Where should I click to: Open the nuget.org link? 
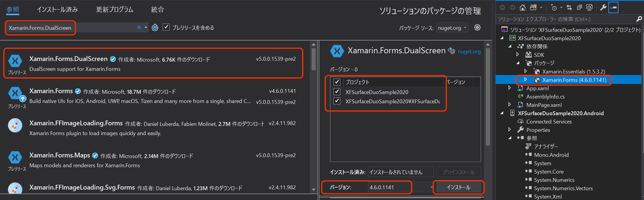click(x=470, y=52)
